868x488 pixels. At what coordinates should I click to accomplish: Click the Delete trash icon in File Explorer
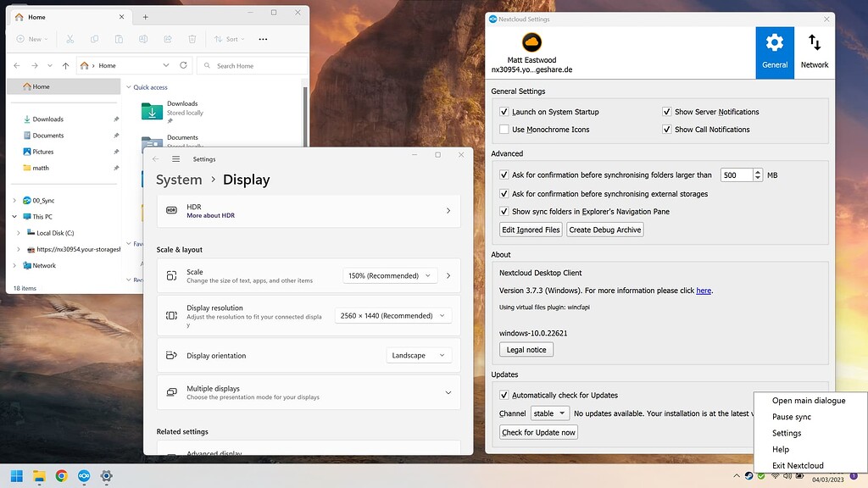[192, 39]
